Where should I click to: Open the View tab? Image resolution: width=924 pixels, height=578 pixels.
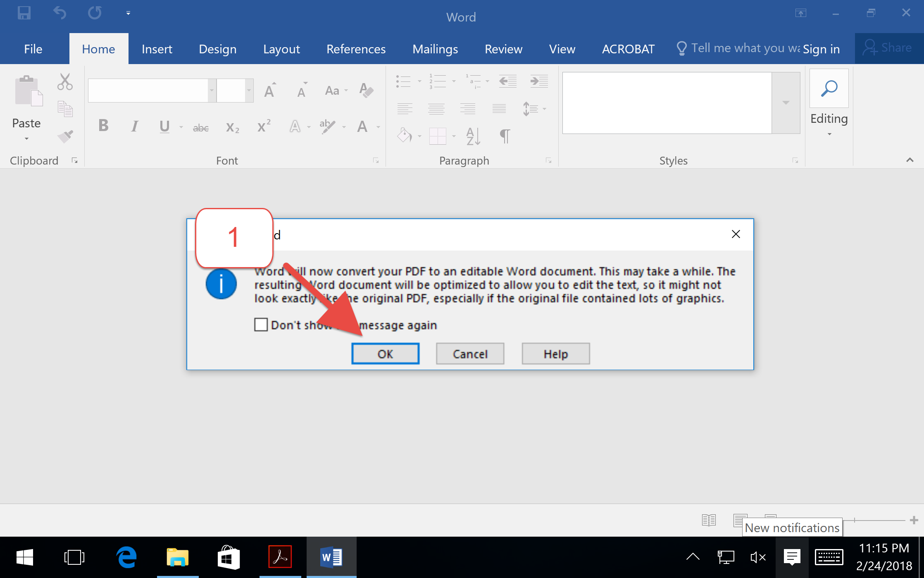(562, 49)
